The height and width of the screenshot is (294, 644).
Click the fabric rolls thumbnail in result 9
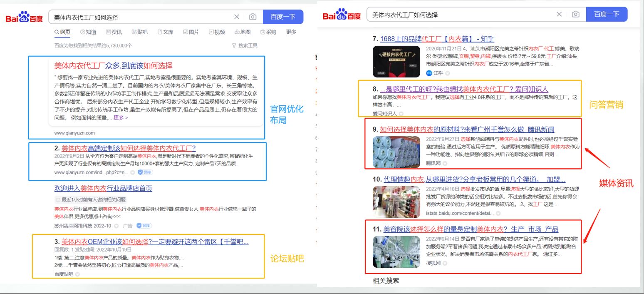396,152
